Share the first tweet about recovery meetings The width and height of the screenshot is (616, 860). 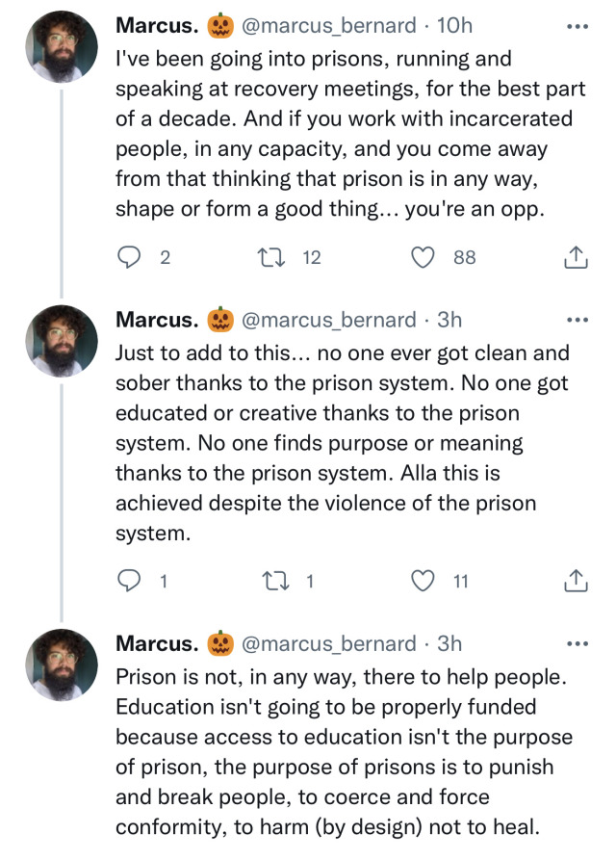point(574,257)
